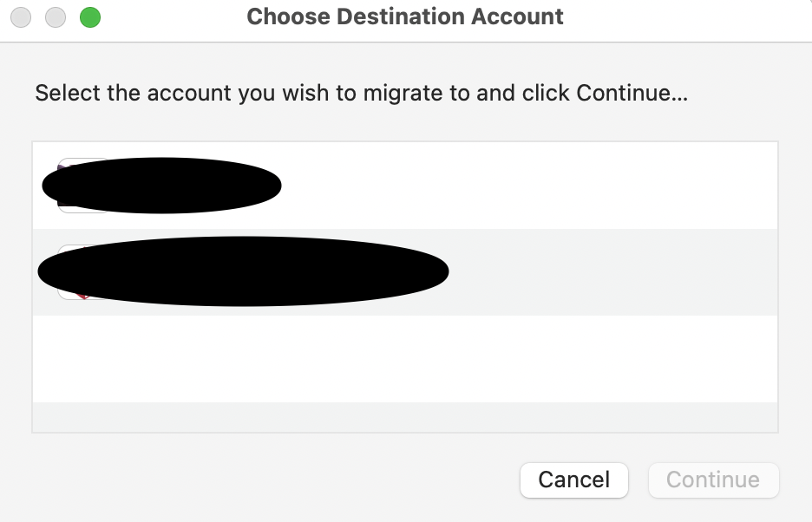The height and width of the screenshot is (522, 812).
Task: Click the Choose Destination Account title text
Action: [405, 16]
